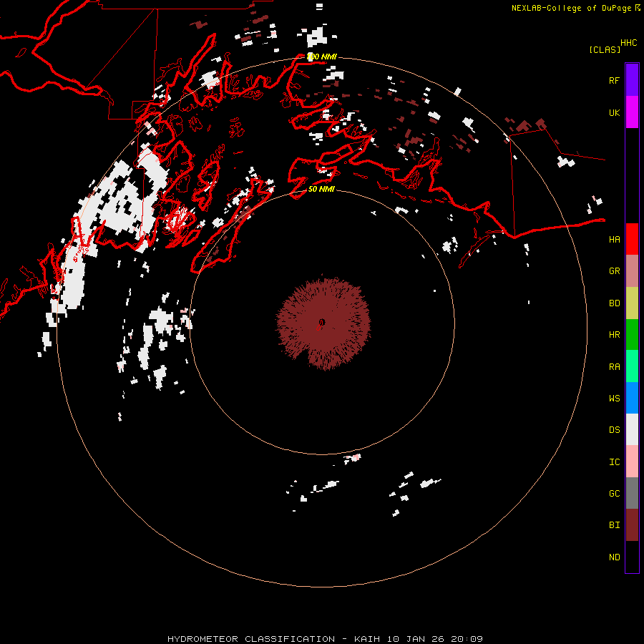Click the GR legend label

coord(614,271)
